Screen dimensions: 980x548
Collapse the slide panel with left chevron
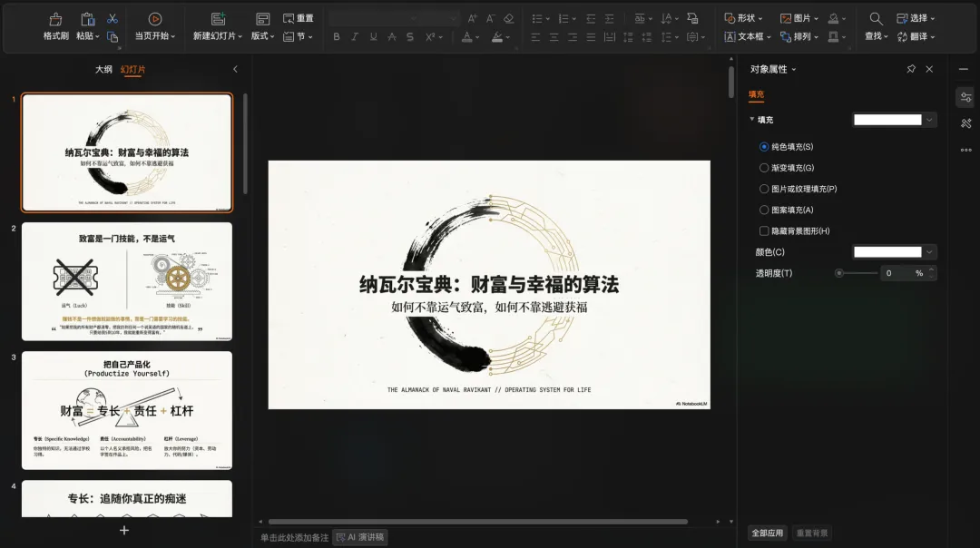[x=235, y=69]
